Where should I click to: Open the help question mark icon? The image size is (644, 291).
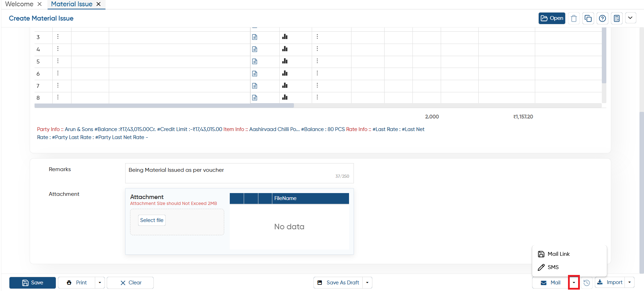tap(603, 18)
